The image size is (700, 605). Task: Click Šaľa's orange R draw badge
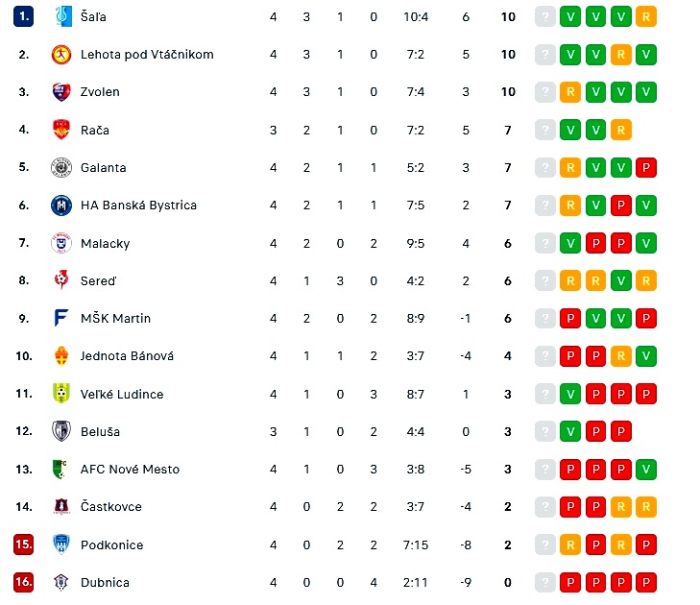click(x=646, y=16)
